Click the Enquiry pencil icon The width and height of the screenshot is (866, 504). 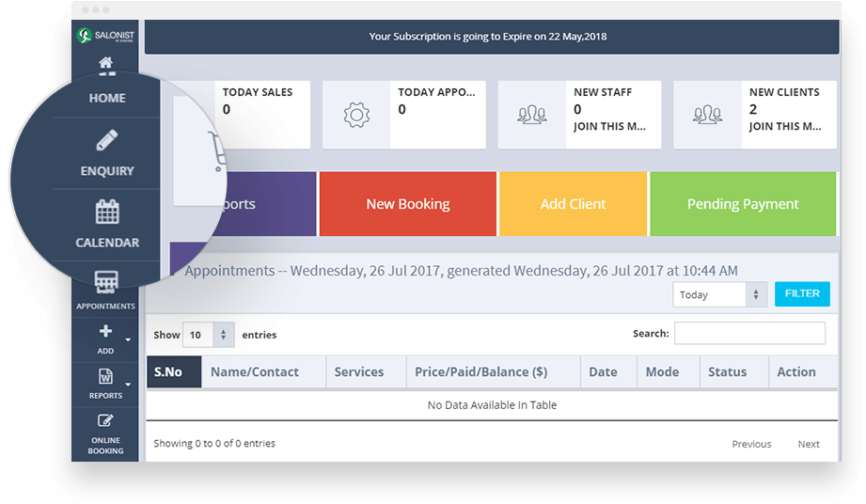[x=107, y=141]
